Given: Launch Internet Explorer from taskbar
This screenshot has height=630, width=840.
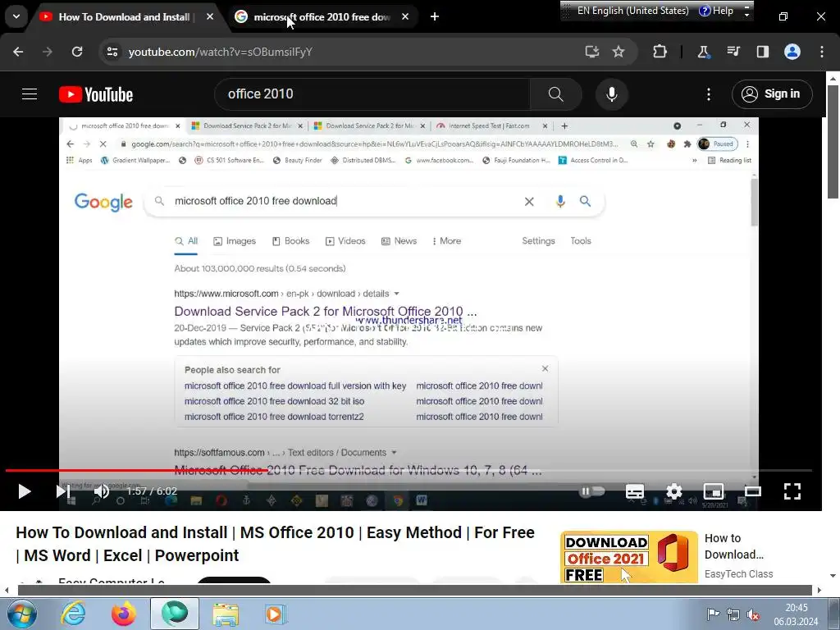Looking at the screenshot, I should tap(73, 614).
